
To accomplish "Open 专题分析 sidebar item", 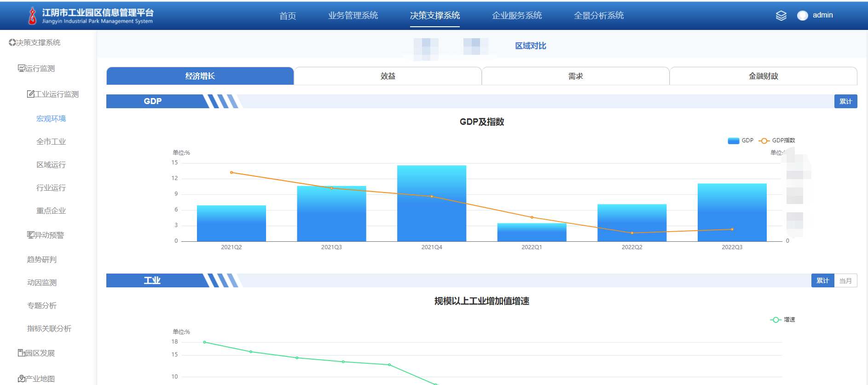I will click(42, 305).
